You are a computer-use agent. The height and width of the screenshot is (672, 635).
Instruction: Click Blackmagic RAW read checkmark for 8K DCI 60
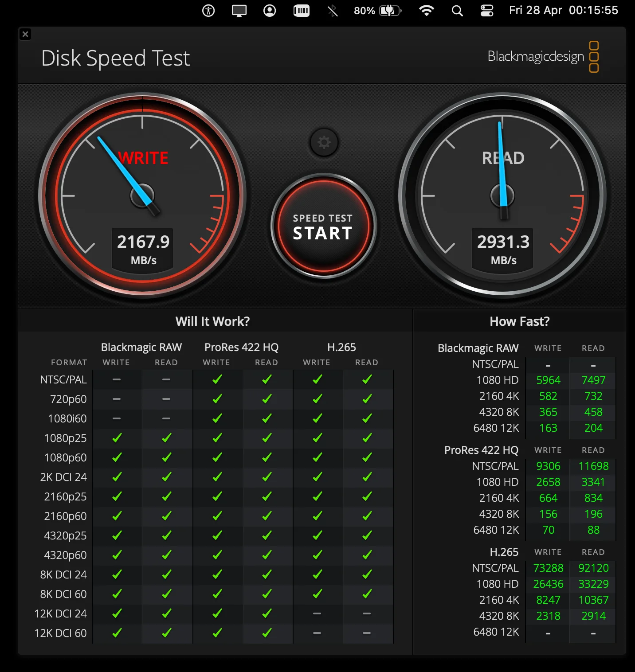tap(166, 594)
